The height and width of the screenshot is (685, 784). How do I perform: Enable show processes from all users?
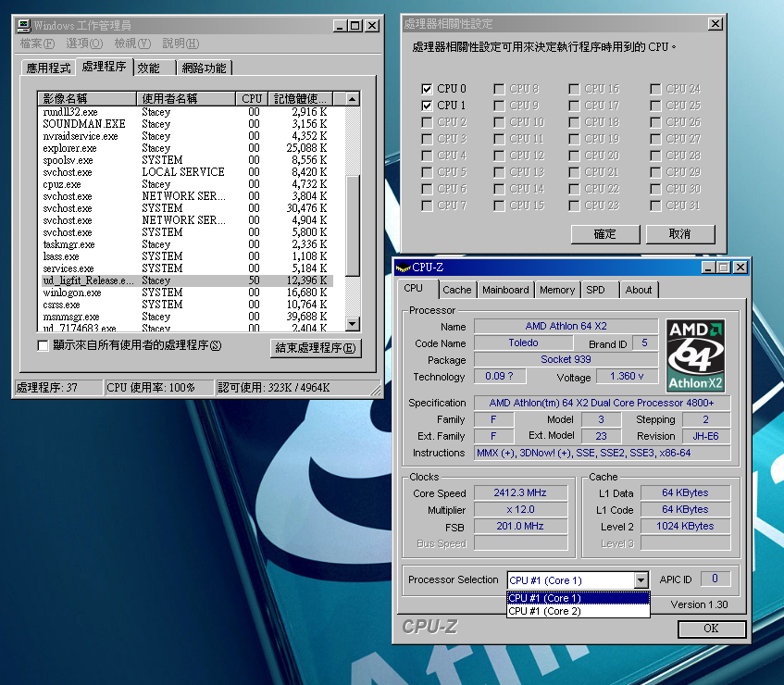point(43,345)
